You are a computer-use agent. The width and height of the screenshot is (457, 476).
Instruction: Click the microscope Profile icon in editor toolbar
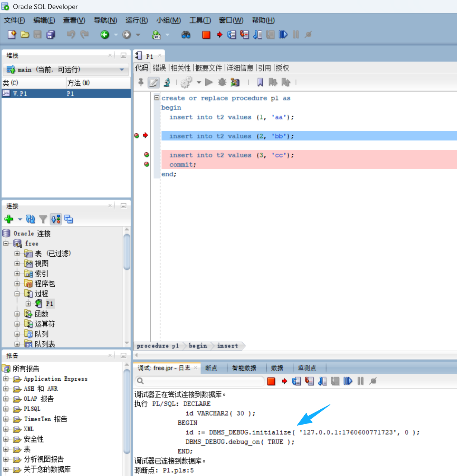167,82
